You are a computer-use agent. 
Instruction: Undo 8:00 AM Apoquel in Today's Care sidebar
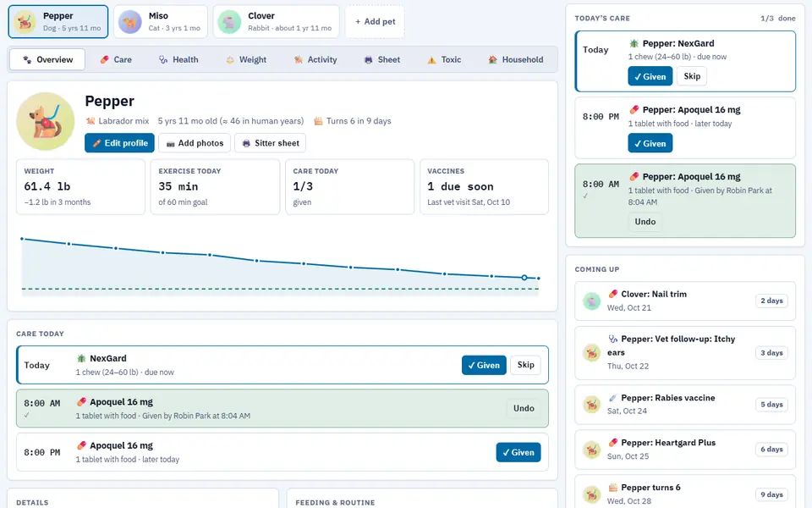pyautogui.click(x=645, y=221)
